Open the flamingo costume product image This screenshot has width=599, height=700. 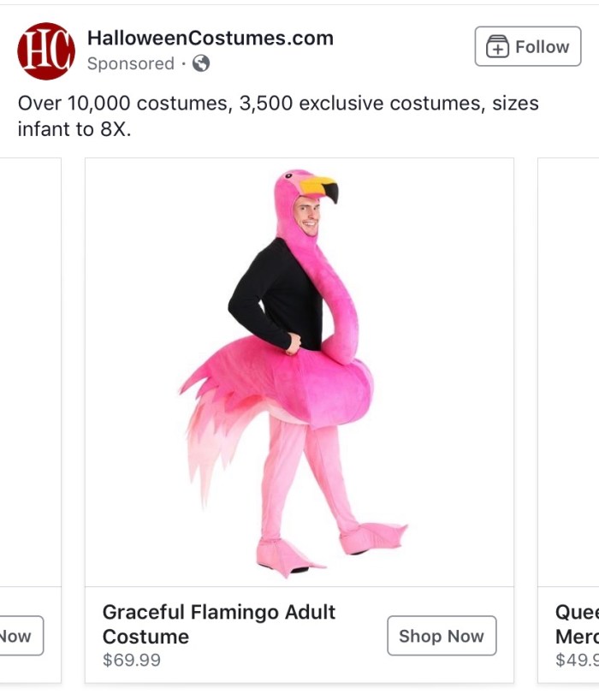click(x=299, y=371)
